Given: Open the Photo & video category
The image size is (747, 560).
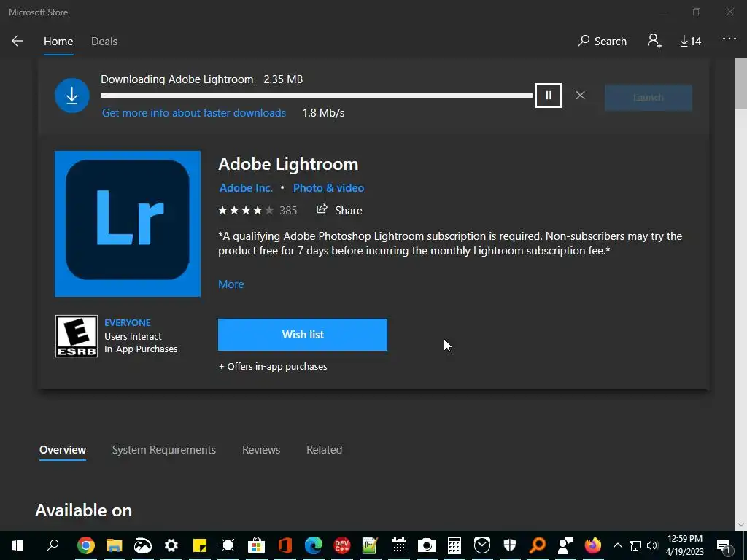Looking at the screenshot, I should 328,187.
